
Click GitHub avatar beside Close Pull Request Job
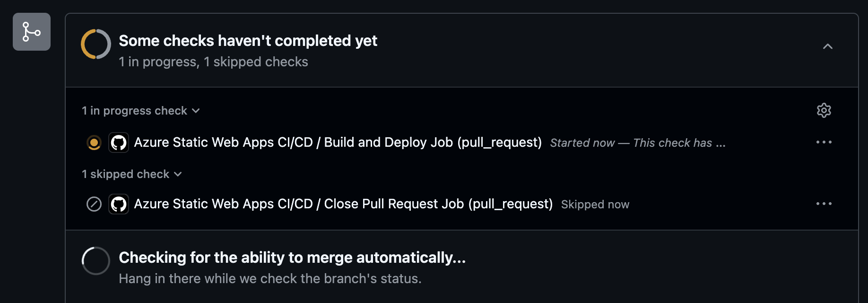point(119,204)
